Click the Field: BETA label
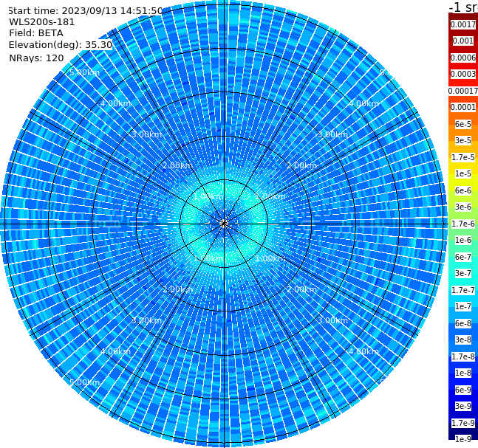478x448 pixels. pos(36,33)
